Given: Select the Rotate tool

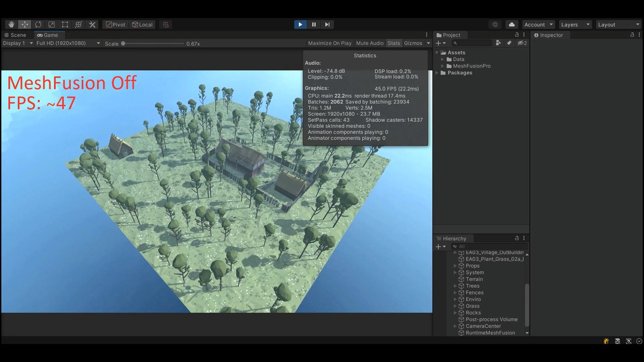Looking at the screenshot, I should 38,25.
